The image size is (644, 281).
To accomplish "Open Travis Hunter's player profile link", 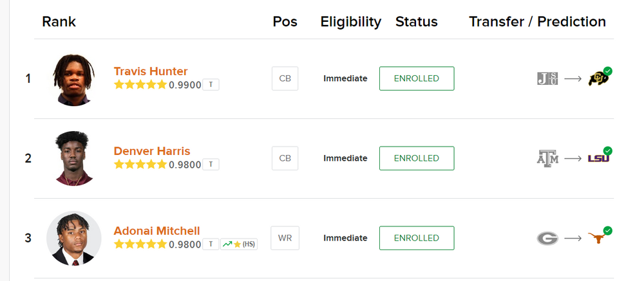I will tap(151, 71).
